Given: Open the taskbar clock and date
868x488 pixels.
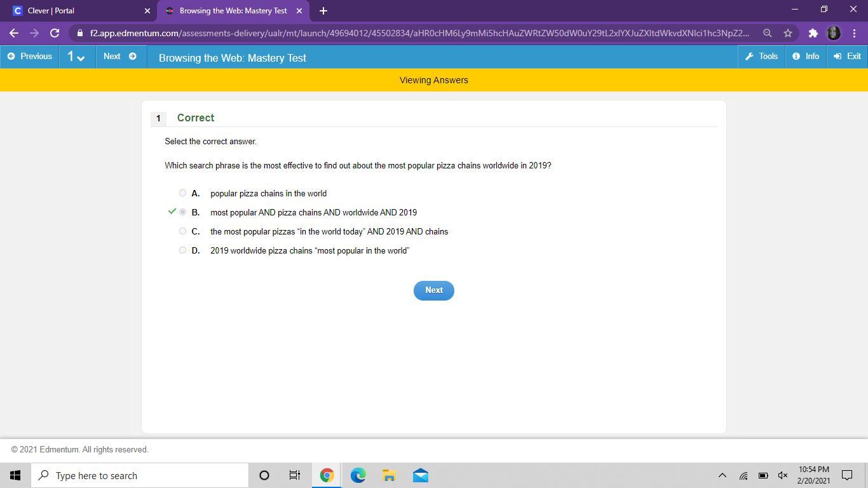Looking at the screenshot, I should [814, 475].
